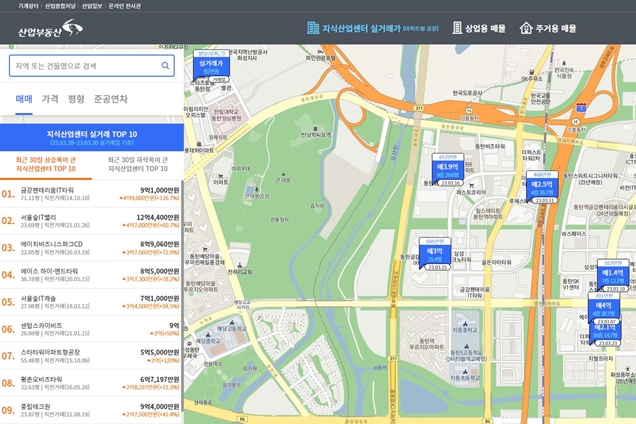
Task: Go to 주거용 매물 menu
Action: point(548,28)
